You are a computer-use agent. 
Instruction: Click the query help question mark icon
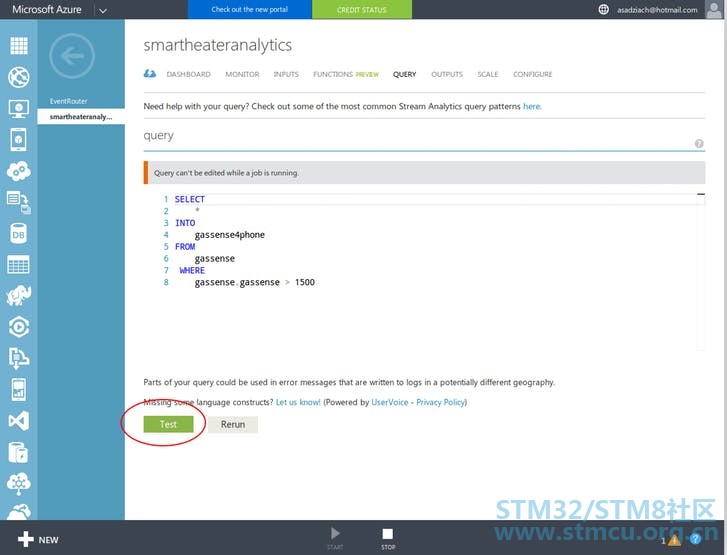[698, 143]
